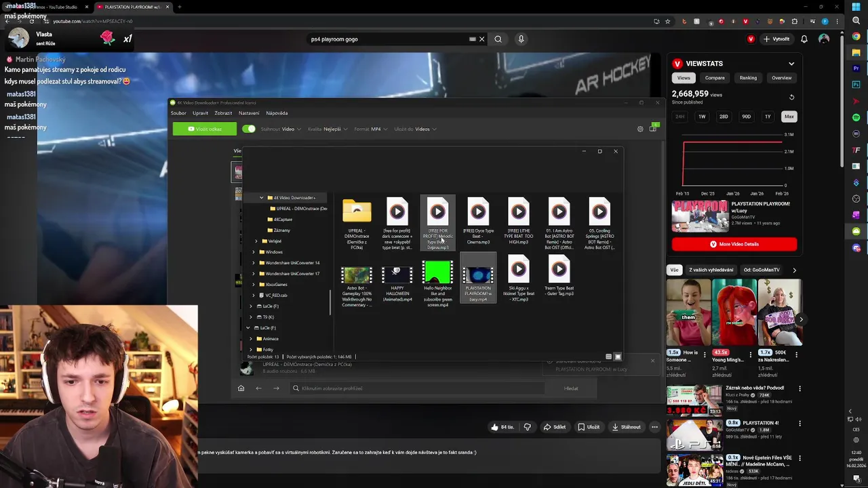Select the 28D time range in ViewStats

point(724,117)
